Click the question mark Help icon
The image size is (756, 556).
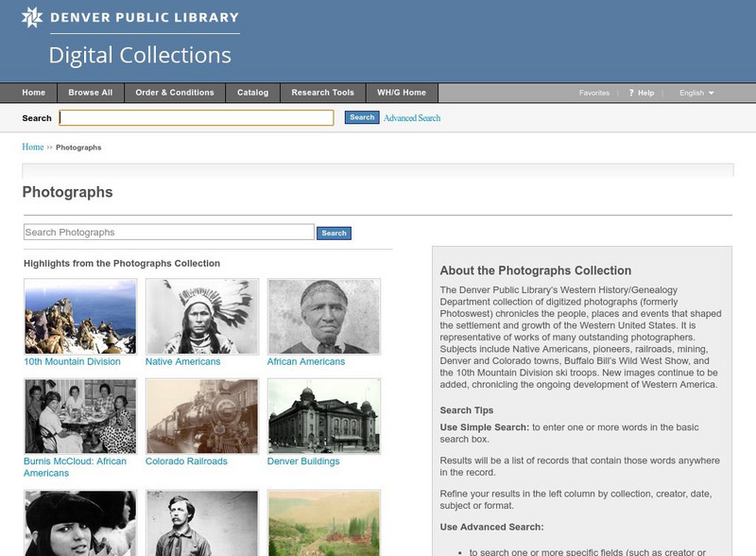[631, 93]
